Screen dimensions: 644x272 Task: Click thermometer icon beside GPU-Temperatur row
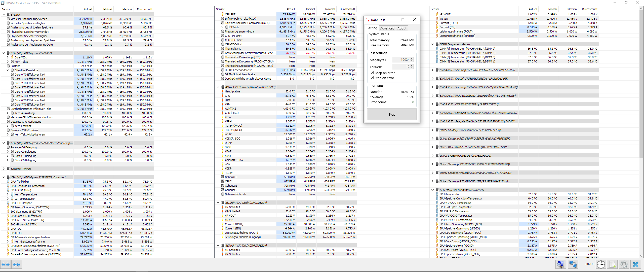(437, 194)
